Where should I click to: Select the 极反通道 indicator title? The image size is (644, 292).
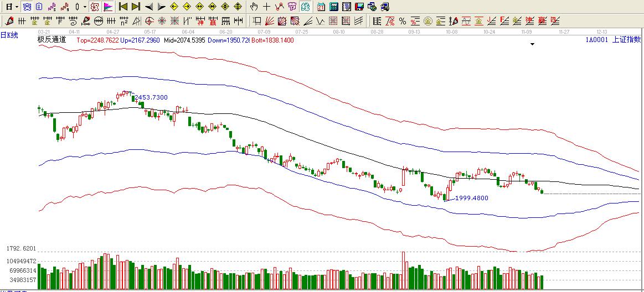coord(51,40)
